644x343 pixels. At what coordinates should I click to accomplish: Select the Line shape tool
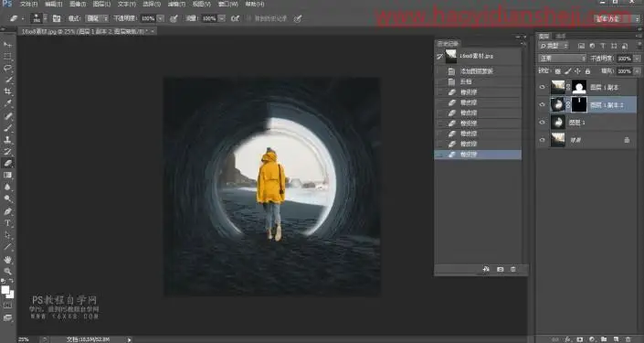click(x=7, y=247)
